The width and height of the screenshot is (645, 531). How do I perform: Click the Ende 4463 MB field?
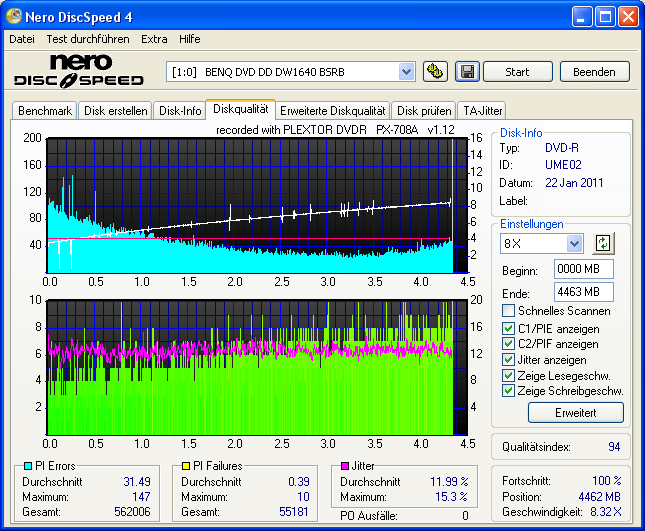[584, 292]
